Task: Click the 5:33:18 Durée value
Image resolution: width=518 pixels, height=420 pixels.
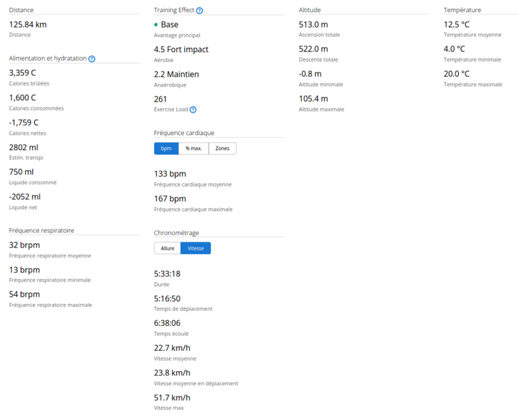Action: pos(167,274)
